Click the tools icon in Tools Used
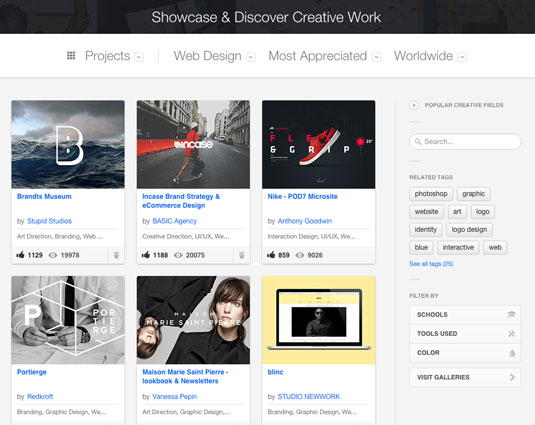 pos(511,333)
